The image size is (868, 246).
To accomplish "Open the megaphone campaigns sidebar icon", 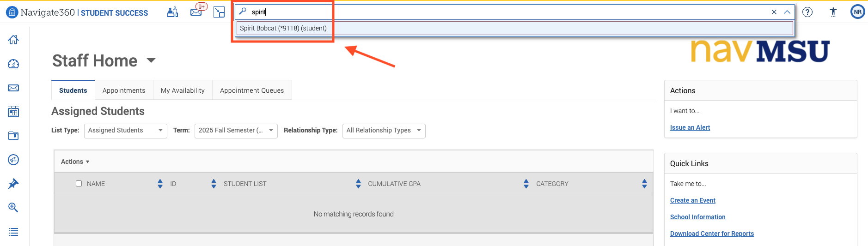I will point(13,160).
